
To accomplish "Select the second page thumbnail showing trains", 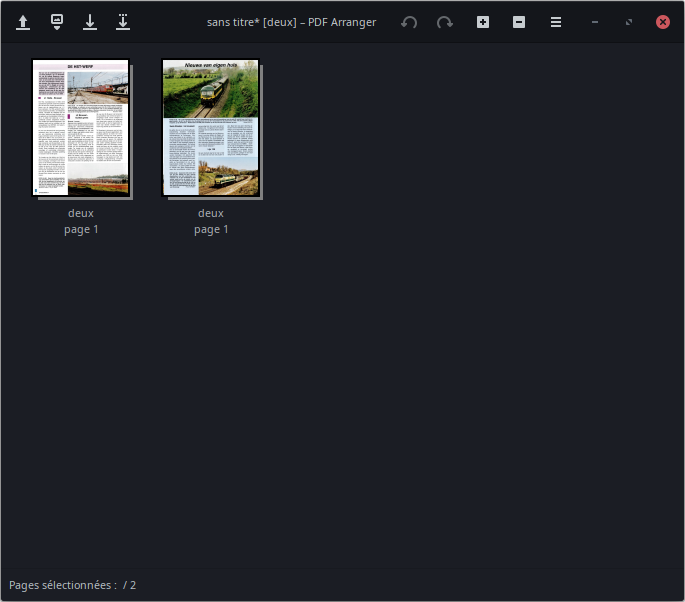I will click(x=211, y=127).
